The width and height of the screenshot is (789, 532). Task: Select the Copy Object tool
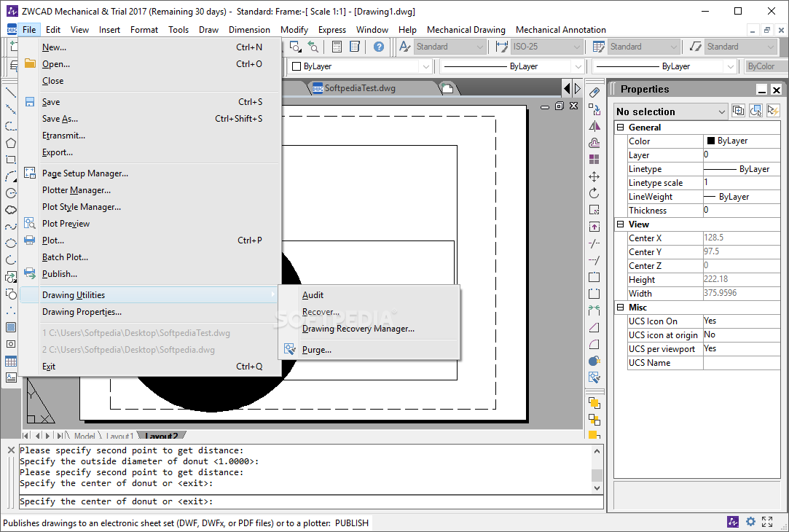tap(594, 109)
